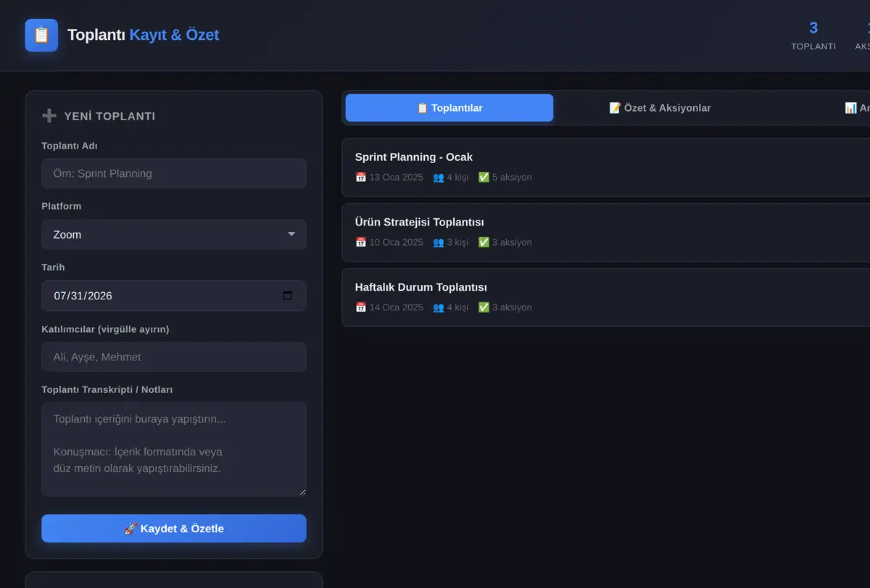Click checkmark icon in Haftalık Durum Toplantısı row
Image resolution: width=870 pixels, height=588 pixels.
click(484, 307)
